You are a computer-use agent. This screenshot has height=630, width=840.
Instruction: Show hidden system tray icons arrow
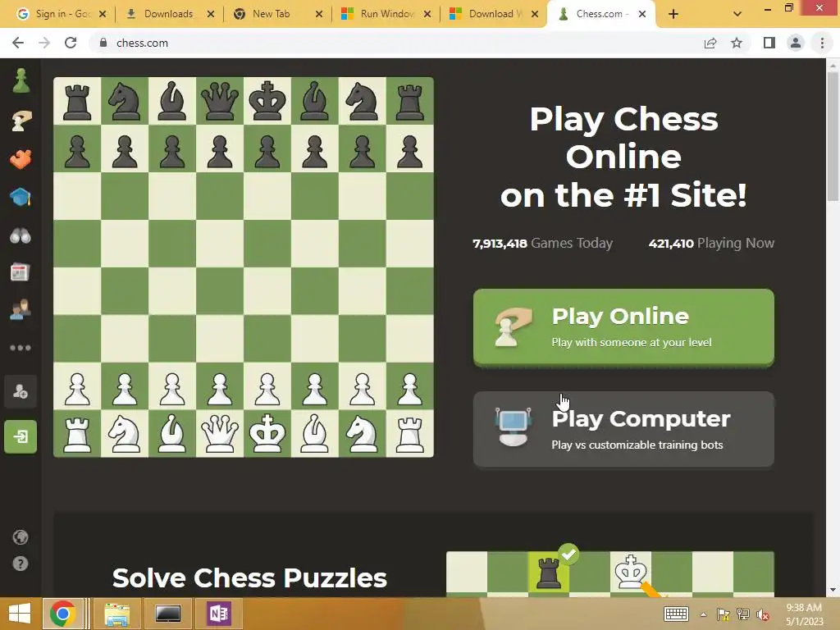(x=703, y=614)
